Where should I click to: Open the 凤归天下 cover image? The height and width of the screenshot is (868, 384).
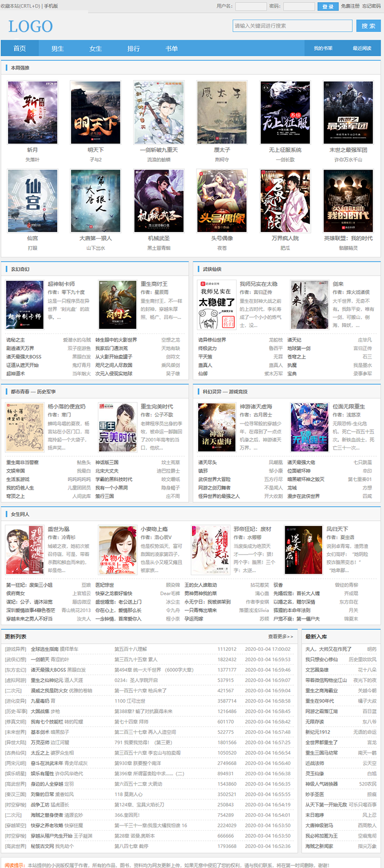pyautogui.click(x=304, y=550)
